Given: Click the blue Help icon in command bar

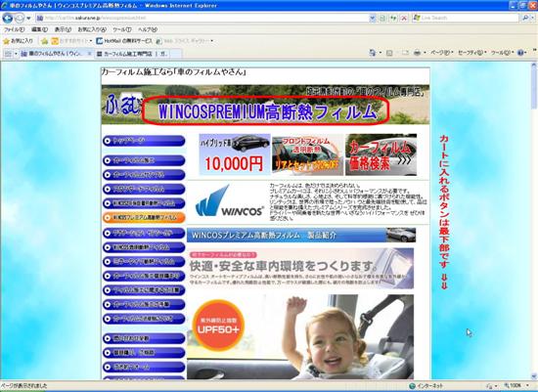Looking at the screenshot, I should click(520, 53).
